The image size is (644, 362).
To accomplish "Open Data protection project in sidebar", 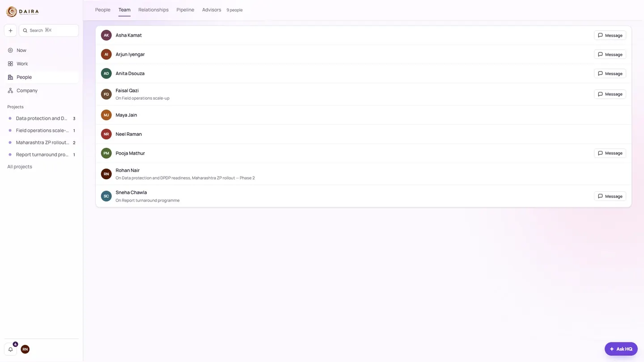I will pyautogui.click(x=41, y=118).
